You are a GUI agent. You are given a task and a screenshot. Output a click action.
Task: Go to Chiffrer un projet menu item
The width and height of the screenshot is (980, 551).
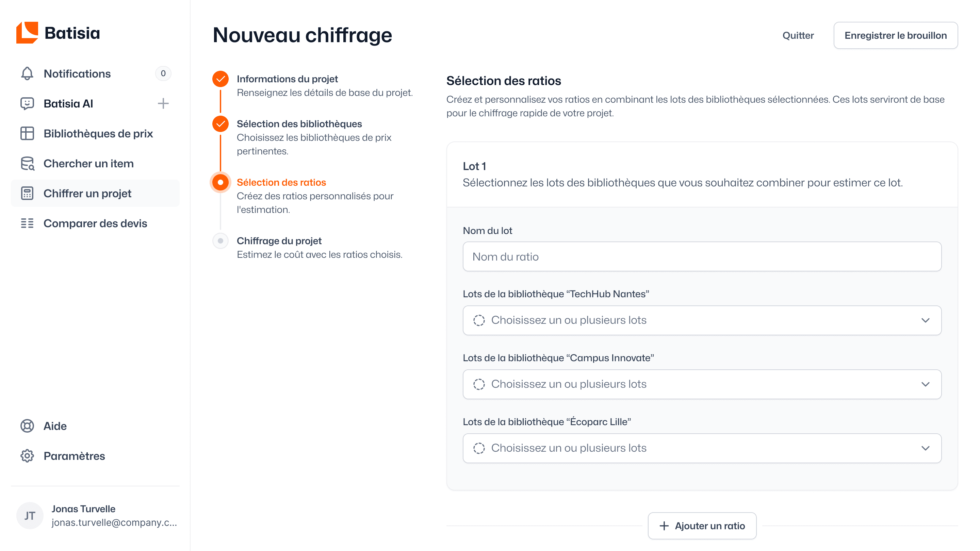[x=95, y=193]
